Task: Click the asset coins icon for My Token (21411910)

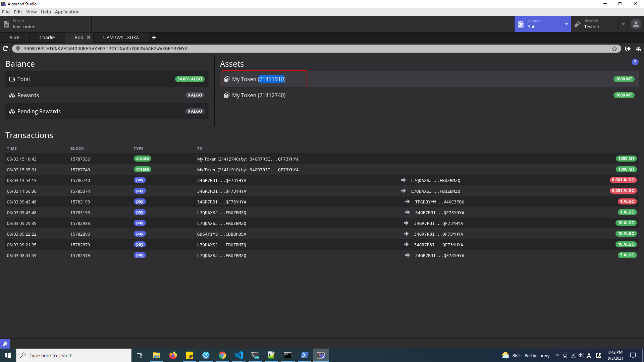Action: (x=227, y=79)
